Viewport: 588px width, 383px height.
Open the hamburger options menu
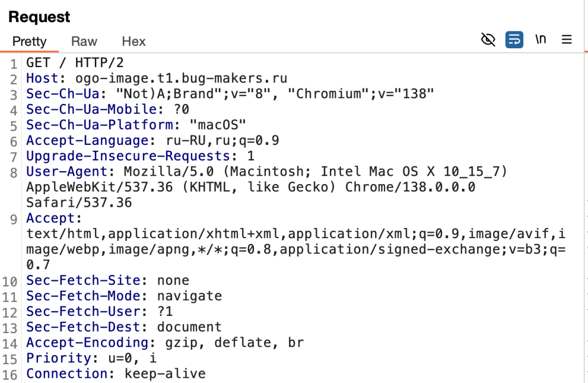[566, 39]
